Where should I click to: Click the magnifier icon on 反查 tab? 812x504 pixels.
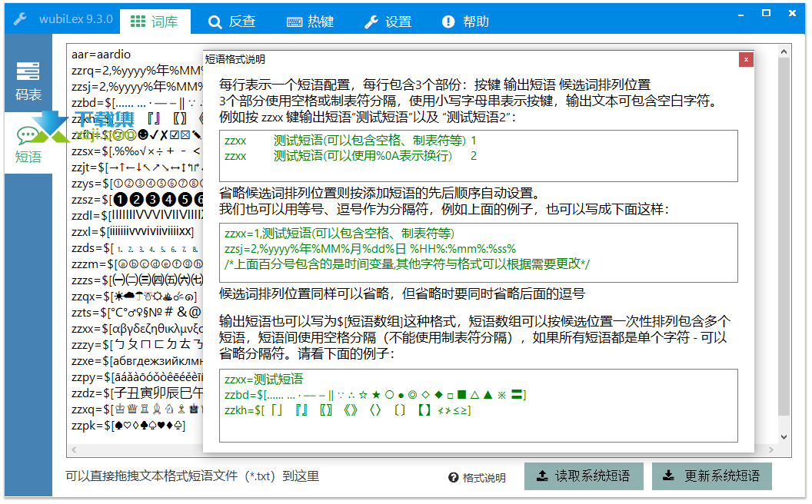click(x=215, y=22)
